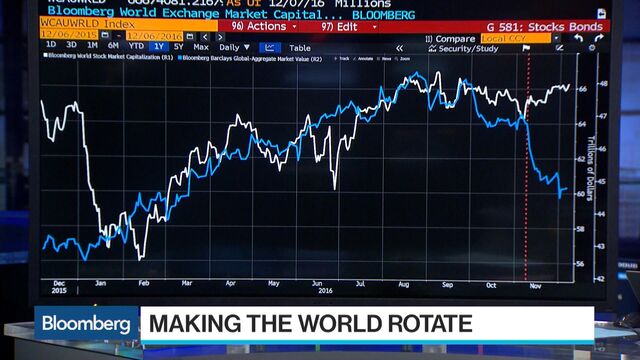Click the 11) Compare button

[x=450, y=39]
